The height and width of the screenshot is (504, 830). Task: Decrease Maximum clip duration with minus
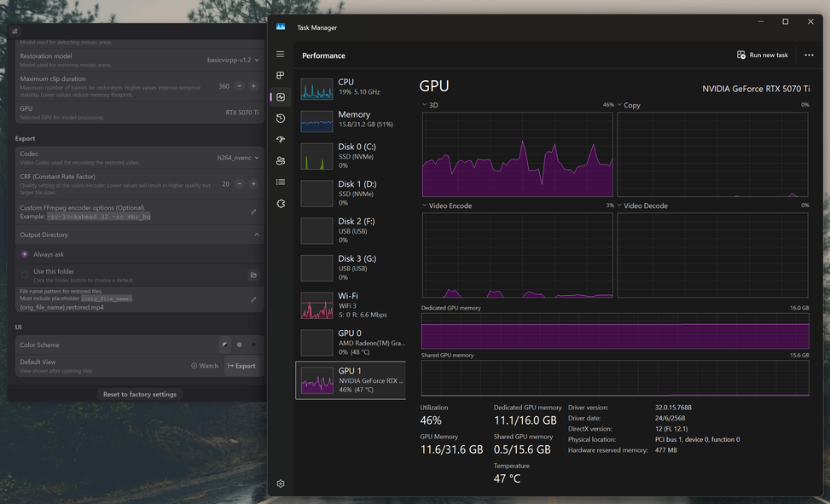(239, 86)
